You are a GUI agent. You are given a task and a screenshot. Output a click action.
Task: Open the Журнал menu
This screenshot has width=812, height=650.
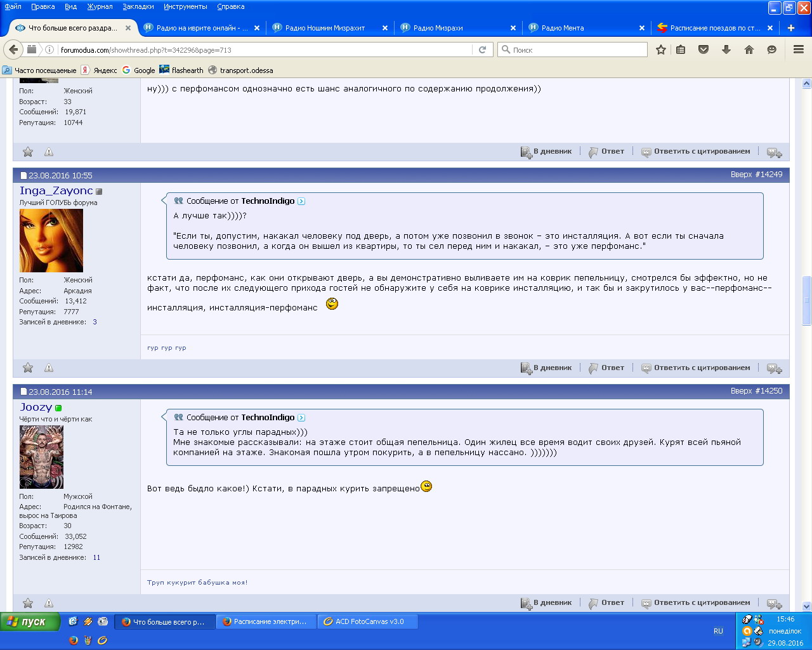100,6
